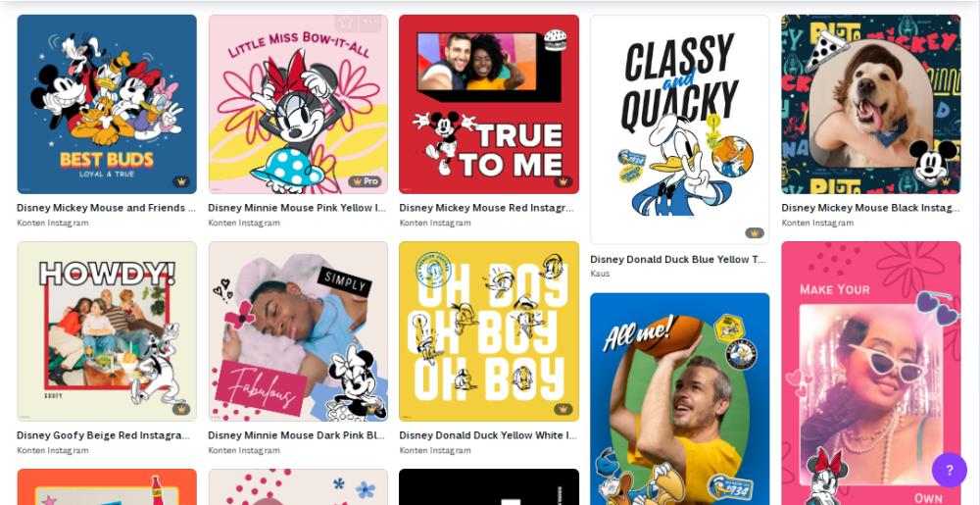Click crown badge on Oh Boy template
980x505 pixels.
click(563, 409)
